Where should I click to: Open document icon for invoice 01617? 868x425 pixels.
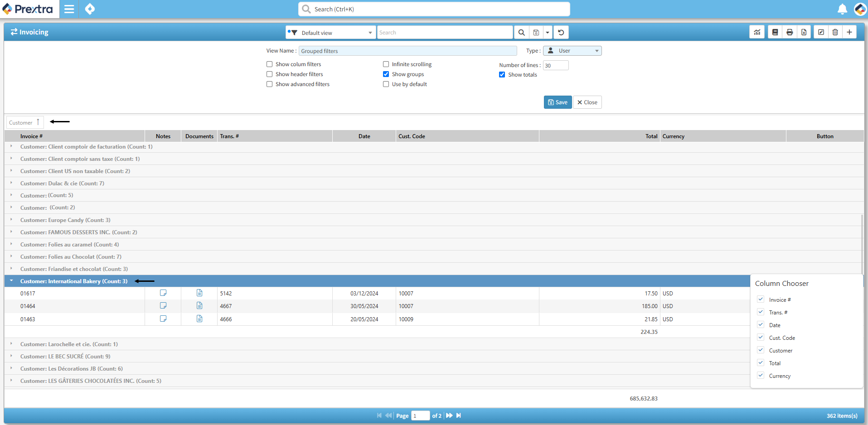[199, 293]
